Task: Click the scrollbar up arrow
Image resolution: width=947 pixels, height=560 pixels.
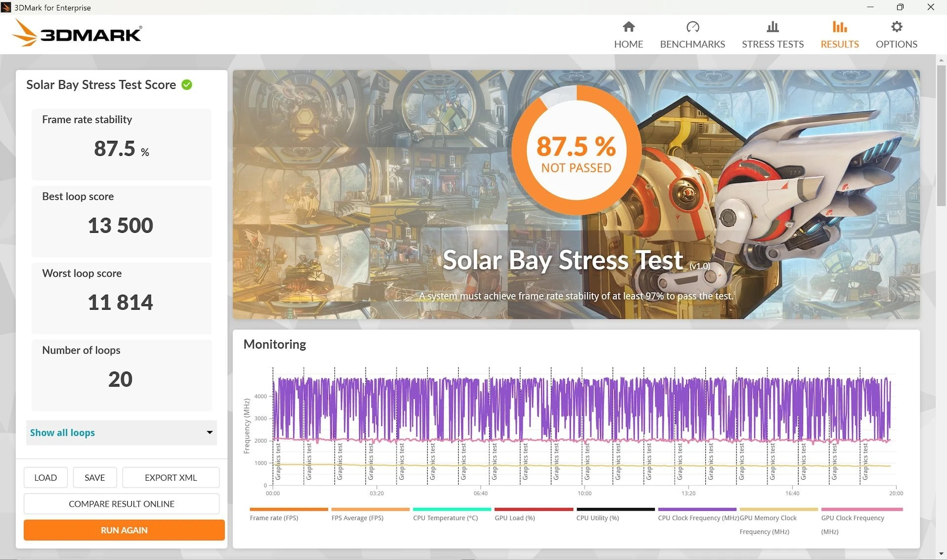Action: pos(941,59)
